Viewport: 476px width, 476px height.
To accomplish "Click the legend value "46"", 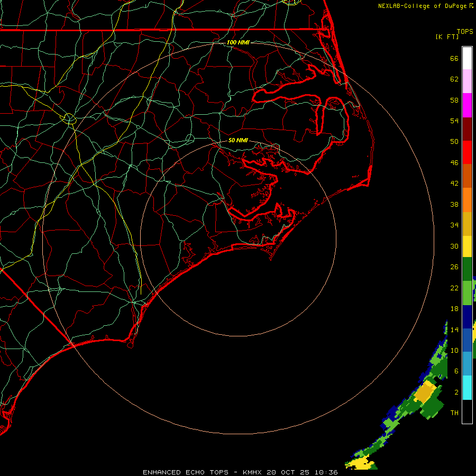I will [454, 163].
